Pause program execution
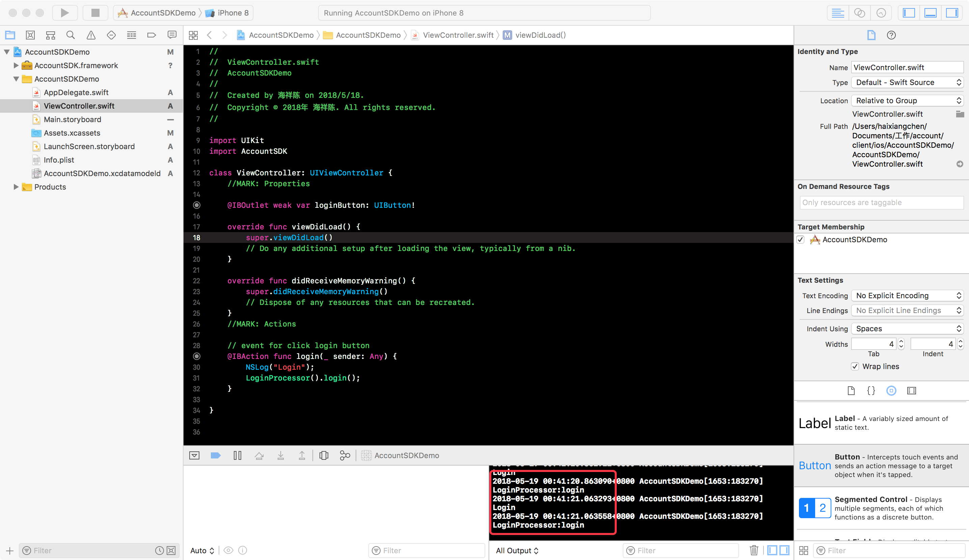Viewport: 969px width, 560px height. [237, 455]
